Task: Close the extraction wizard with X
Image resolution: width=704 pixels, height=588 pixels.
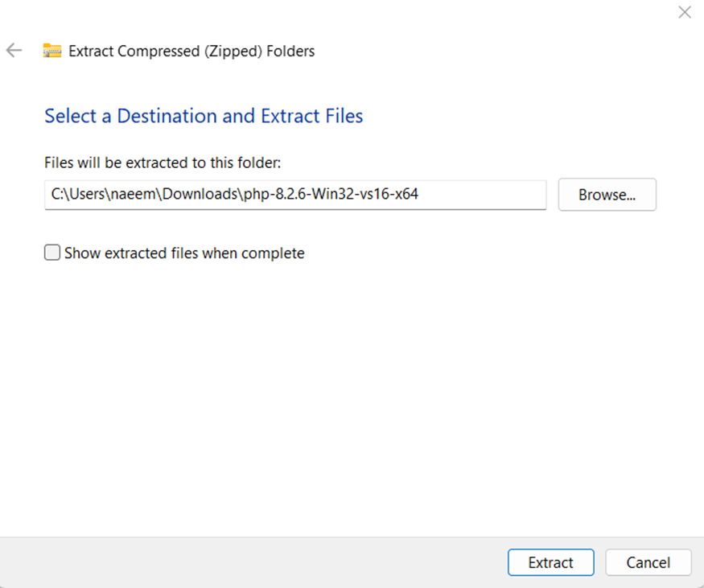Action: pyautogui.click(x=685, y=12)
